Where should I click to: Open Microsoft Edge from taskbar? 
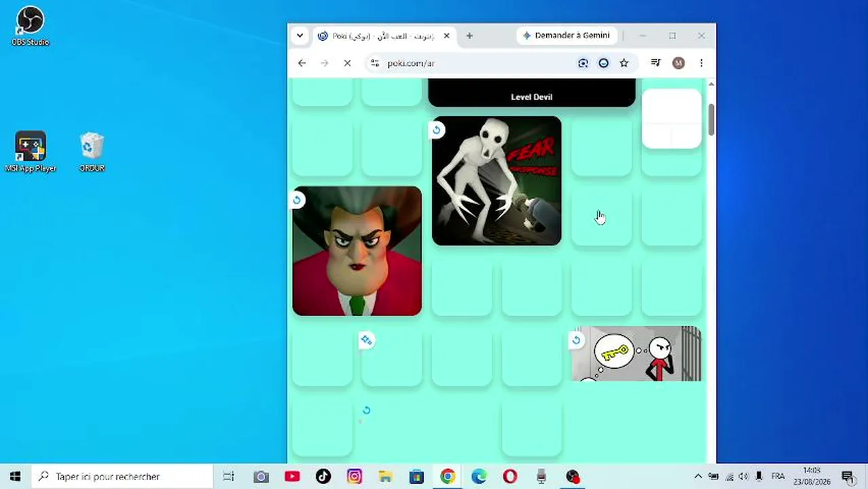(479, 476)
